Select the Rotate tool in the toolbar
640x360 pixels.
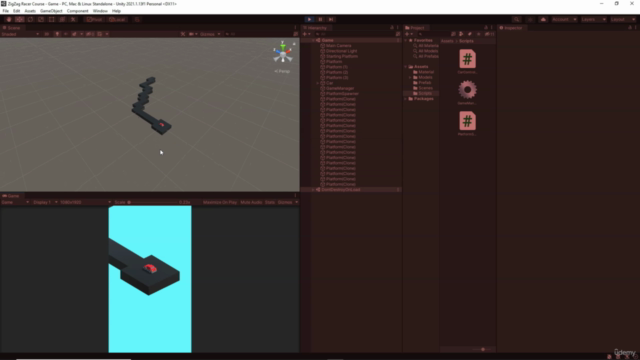(x=30, y=19)
